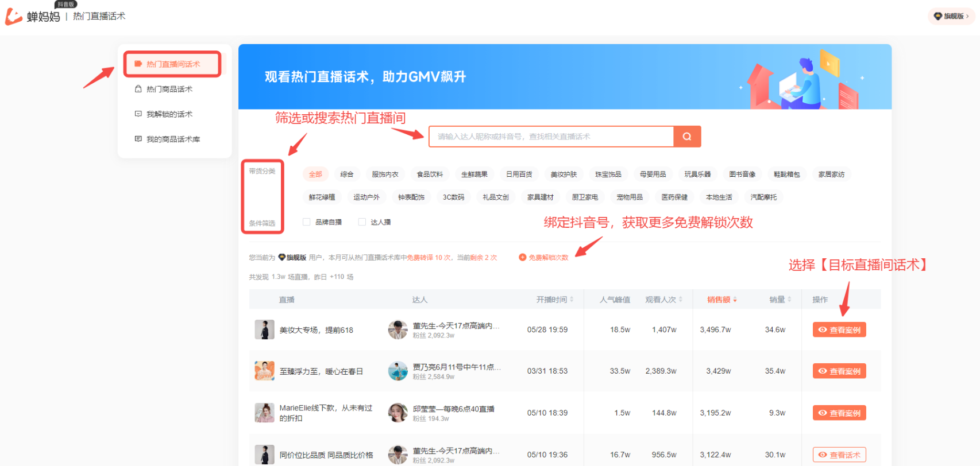Check the 达人播 checkbox
The image size is (980, 466).
(362, 222)
